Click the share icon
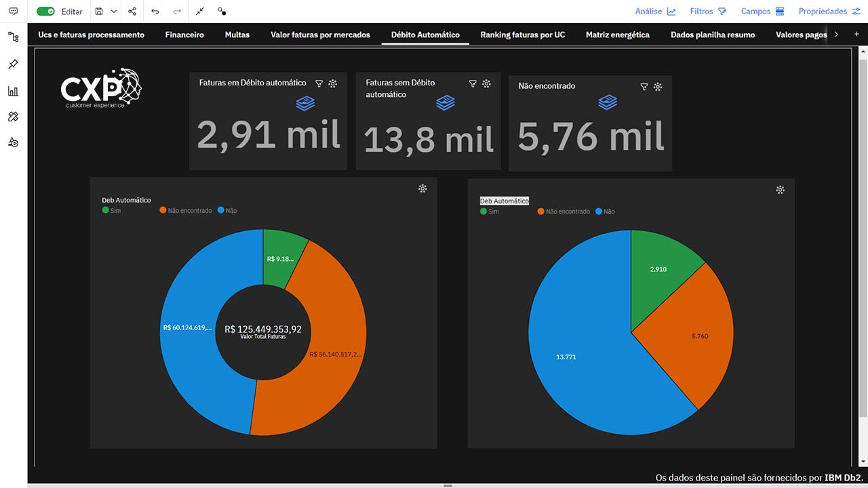868x488 pixels. coord(132,12)
